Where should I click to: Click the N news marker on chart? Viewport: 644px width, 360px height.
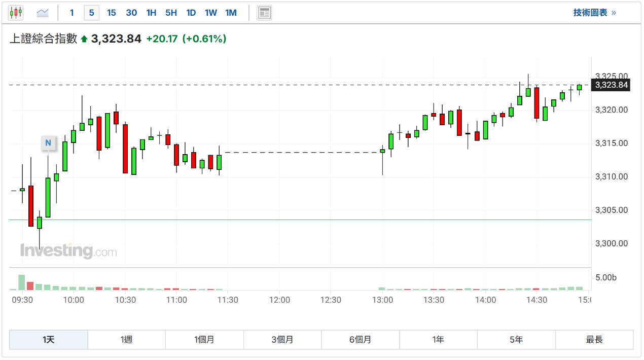click(48, 143)
